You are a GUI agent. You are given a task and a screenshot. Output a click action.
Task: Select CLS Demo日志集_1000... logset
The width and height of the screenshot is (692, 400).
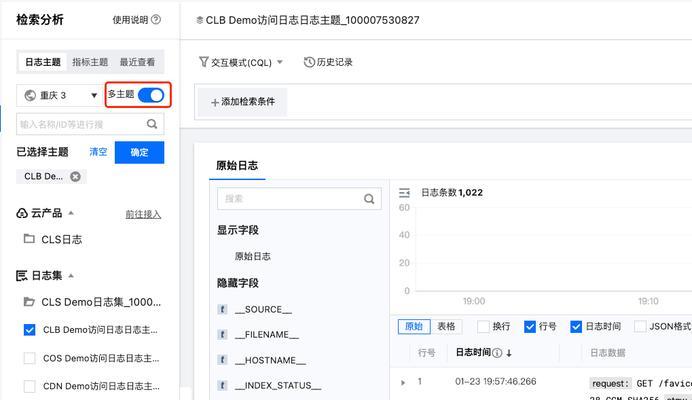101,302
